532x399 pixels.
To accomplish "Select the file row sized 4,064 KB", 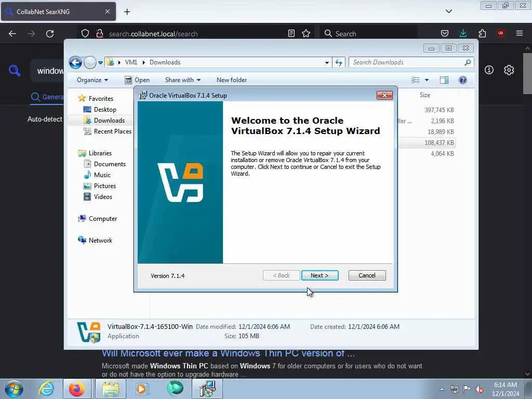I will tap(442, 154).
